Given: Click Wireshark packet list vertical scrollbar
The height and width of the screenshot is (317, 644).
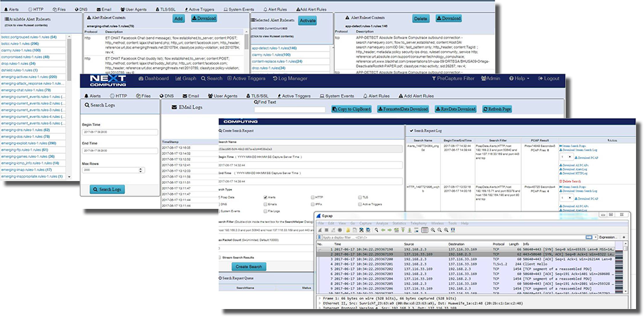Looking at the screenshot, I should click(625, 267).
